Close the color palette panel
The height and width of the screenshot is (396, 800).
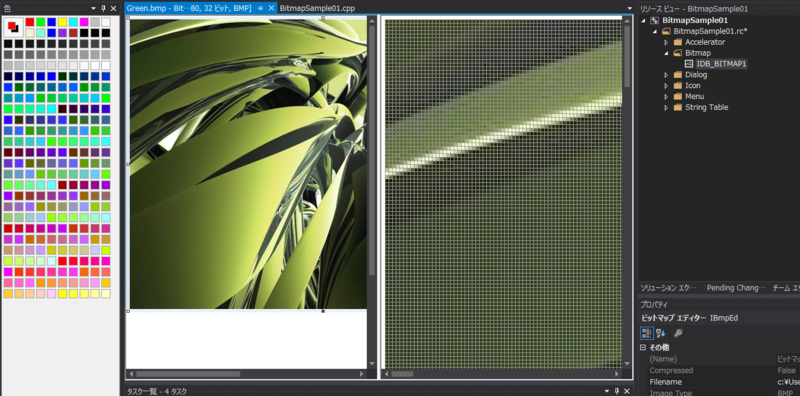pos(113,8)
